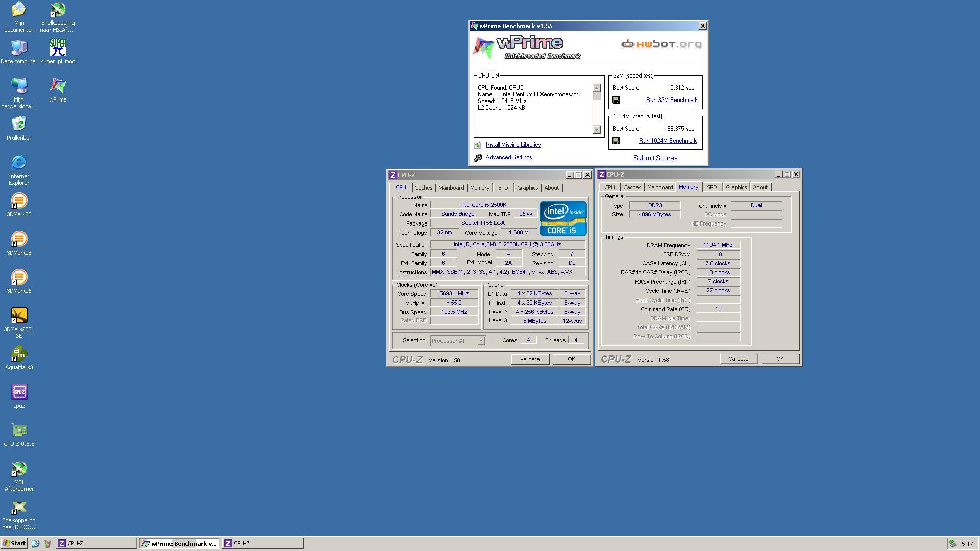This screenshot has height=551, width=980.
Task: Click CPU List scrollbar up arrow
Action: click(596, 88)
